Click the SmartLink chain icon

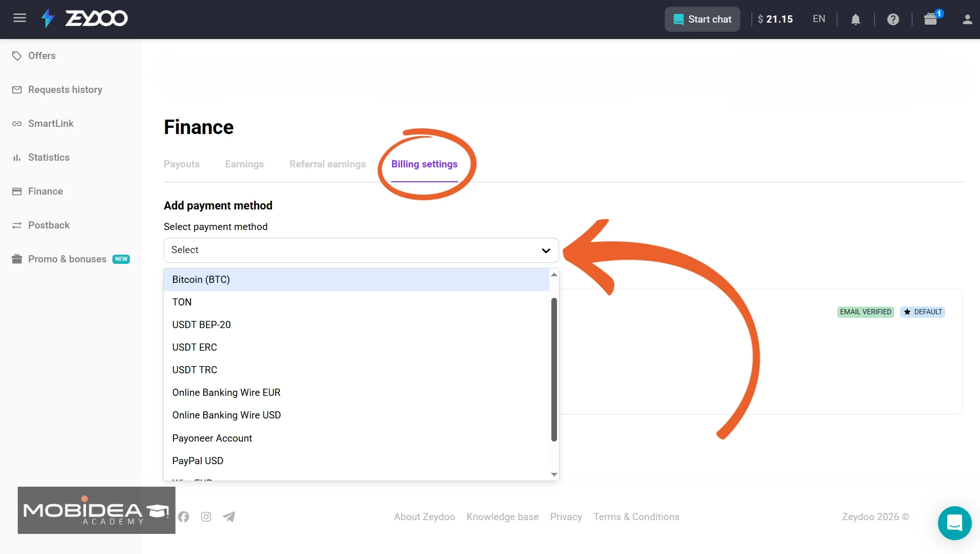click(x=17, y=124)
